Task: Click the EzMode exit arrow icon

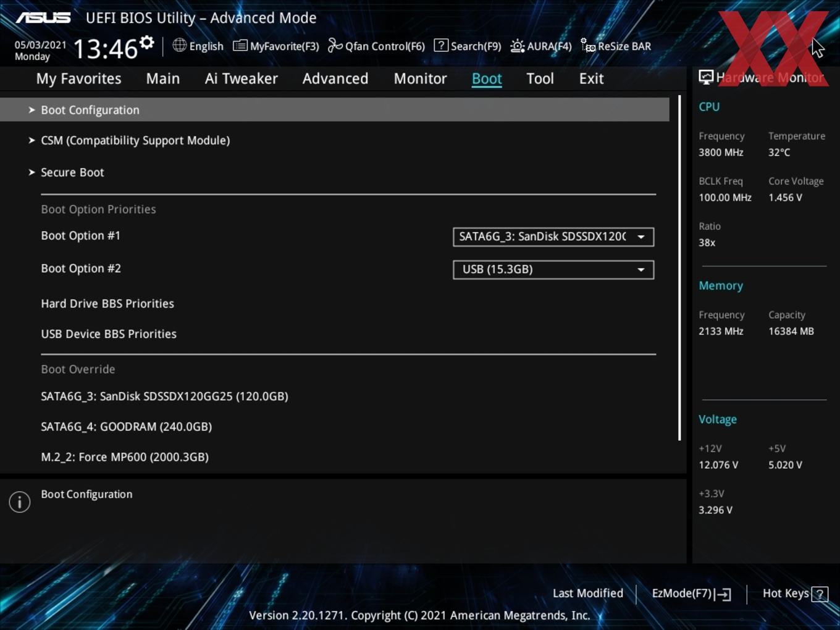Action: point(723,594)
